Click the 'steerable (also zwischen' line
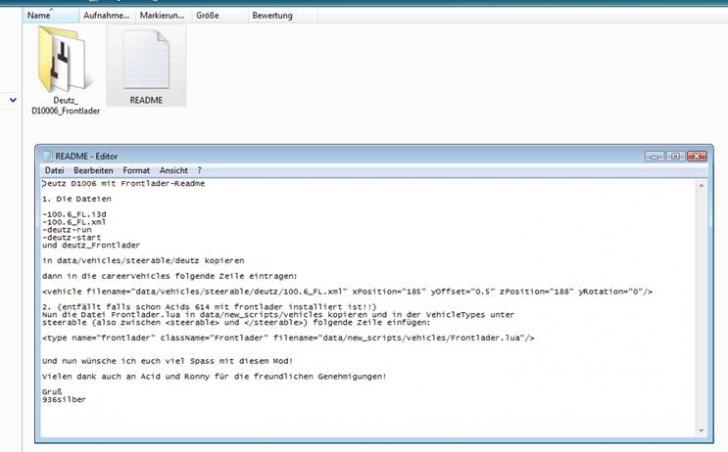This screenshot has height=452, width=728. click(x=236, y=323)
